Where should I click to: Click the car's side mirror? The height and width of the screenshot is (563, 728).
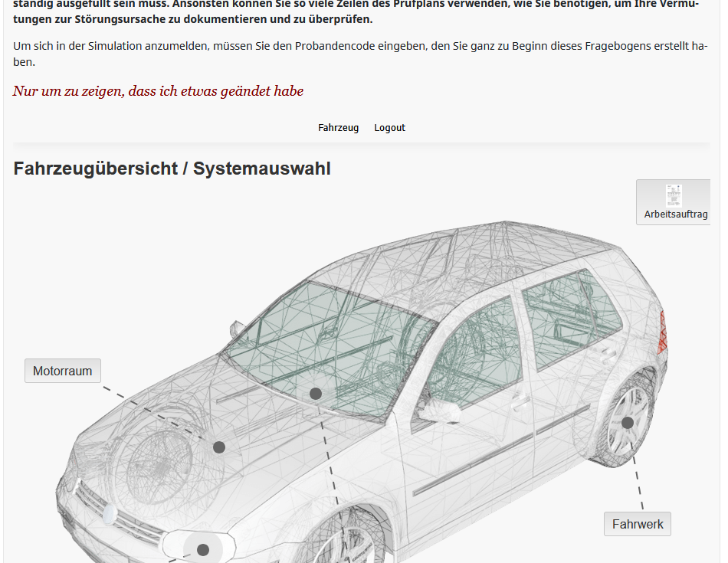click(x=438, y=411)
